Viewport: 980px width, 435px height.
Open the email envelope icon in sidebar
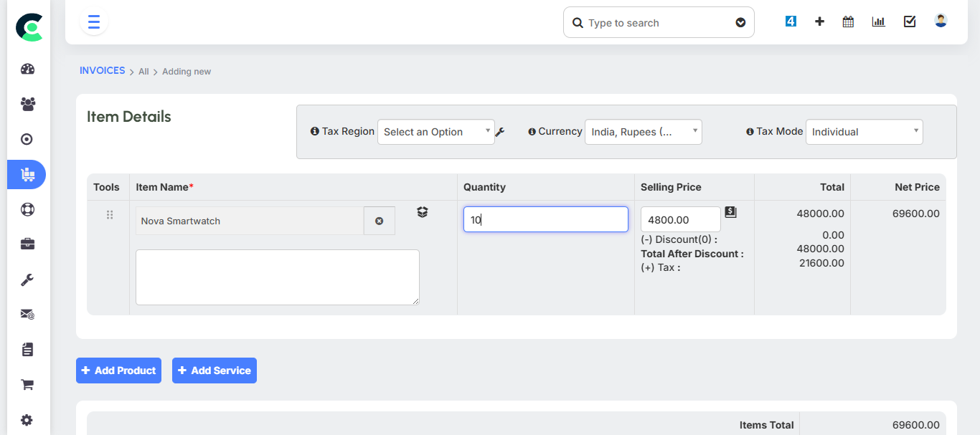tap(27, 314)
